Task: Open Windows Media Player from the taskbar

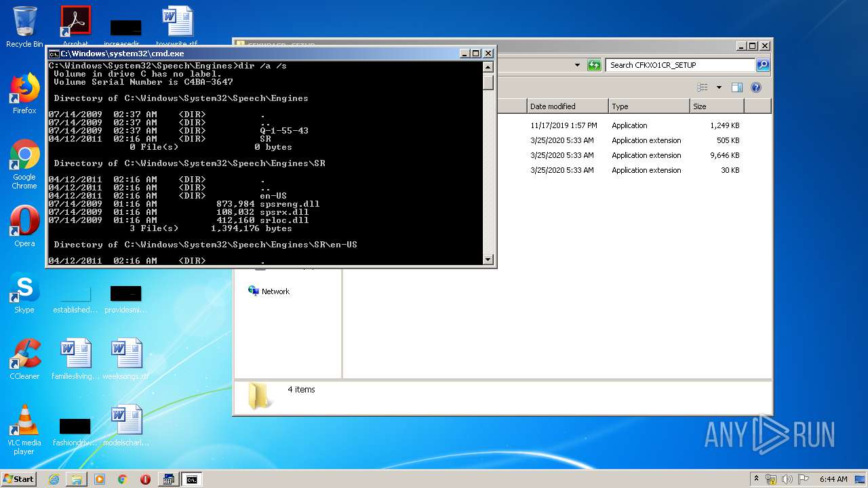Action: 100,479
